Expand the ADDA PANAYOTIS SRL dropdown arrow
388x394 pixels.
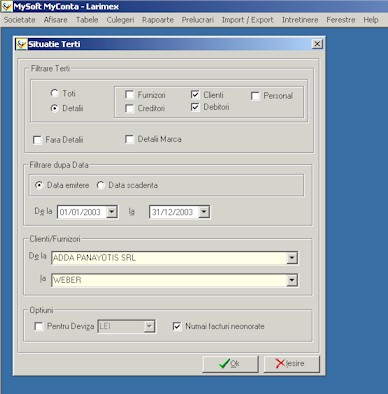tap(292, 258)
